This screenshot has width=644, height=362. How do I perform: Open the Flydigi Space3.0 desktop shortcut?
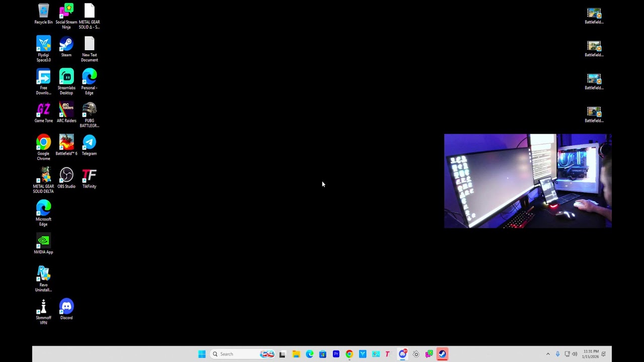[x=43, y=49]
